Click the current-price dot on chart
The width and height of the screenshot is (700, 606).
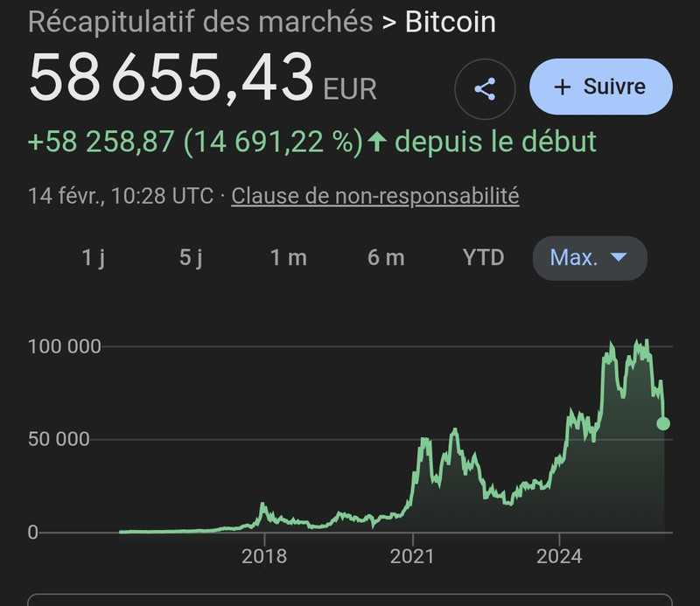[663, 423]
